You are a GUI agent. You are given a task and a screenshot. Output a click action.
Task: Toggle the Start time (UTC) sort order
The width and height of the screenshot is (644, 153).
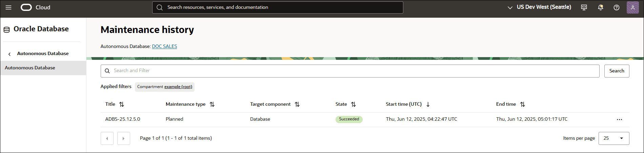pyautogui.click(x=428, y=104)
